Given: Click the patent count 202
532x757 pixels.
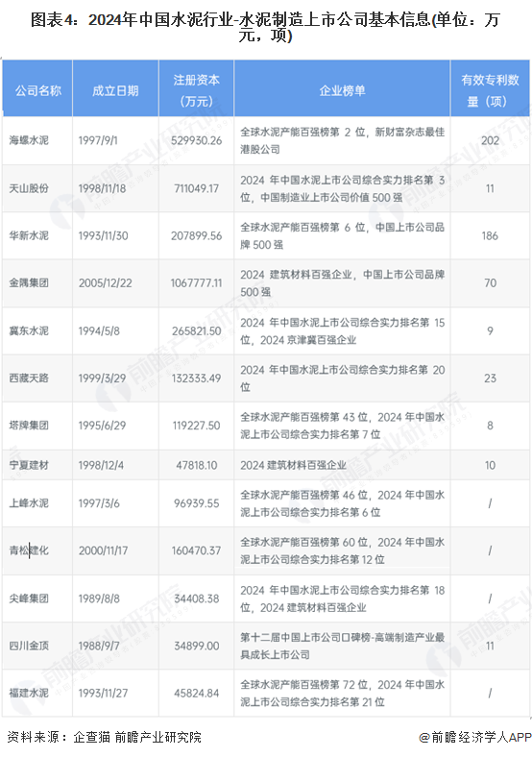Looking at the screenshot, I should pos(490,140).
